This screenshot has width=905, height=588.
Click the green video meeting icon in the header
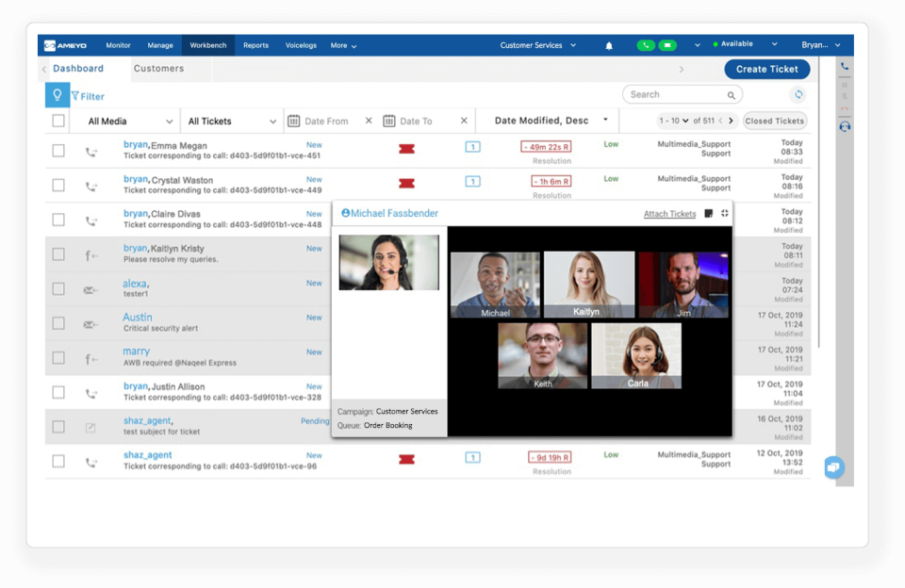pyautogui.click(x=667, y=44)
